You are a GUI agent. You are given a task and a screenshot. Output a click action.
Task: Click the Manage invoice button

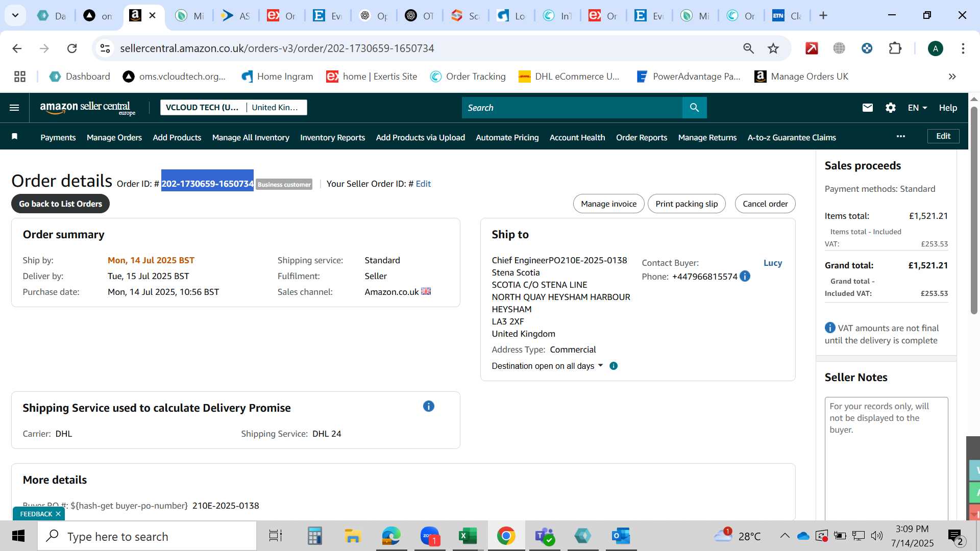pyautogui.click(x=609, y=204)
